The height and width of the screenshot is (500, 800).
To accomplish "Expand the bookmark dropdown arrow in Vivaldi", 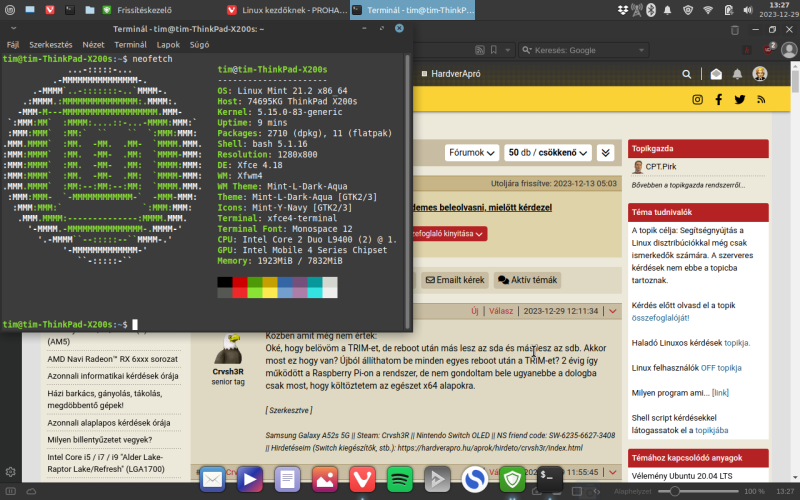I will tap(507, 50).
